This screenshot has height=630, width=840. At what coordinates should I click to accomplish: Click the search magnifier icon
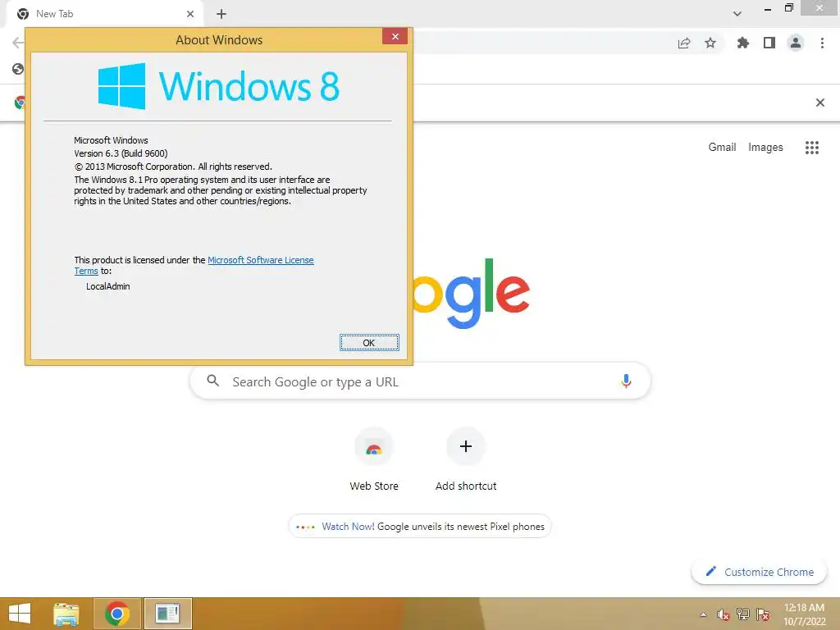point(212,381)
